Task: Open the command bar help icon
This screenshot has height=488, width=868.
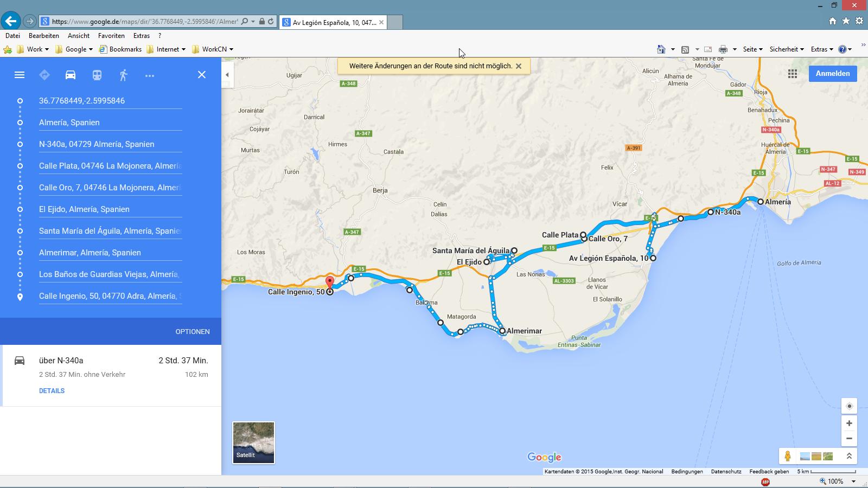Action: 843,49
